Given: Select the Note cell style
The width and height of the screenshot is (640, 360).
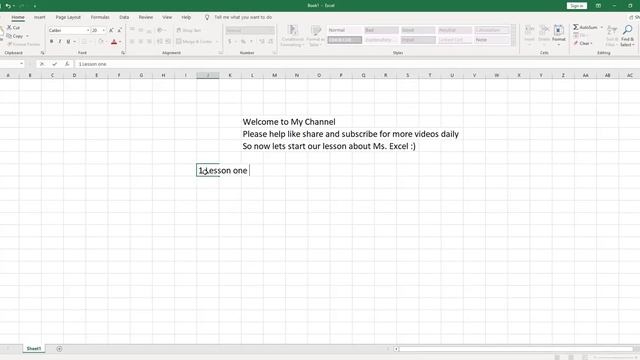Looking at the screenshot, I should [491, 40].
